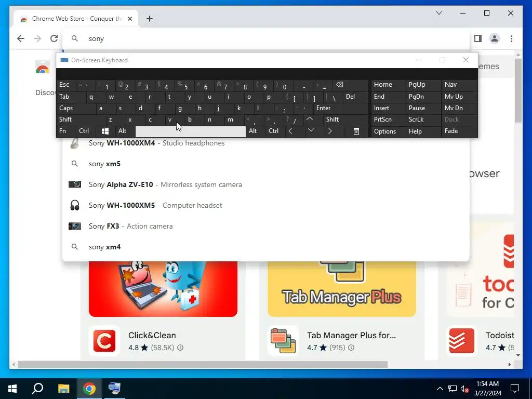Toggle the left Alt key on keyboard
The height and width of the screenshot is (399, 532).
[125, 131]
